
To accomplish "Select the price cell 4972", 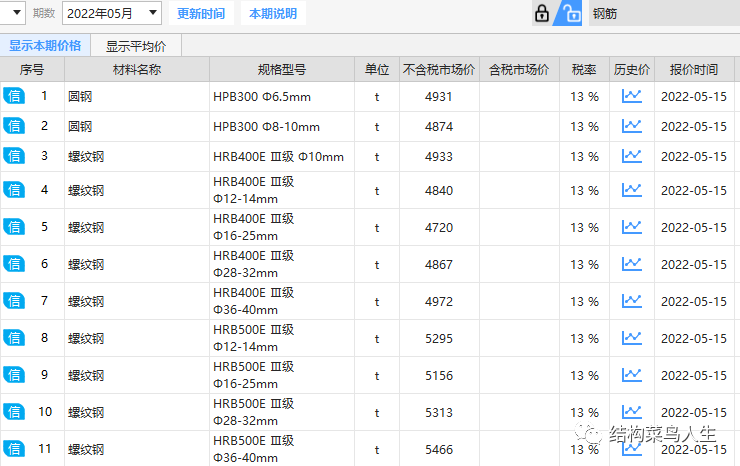I will point(439,302).
